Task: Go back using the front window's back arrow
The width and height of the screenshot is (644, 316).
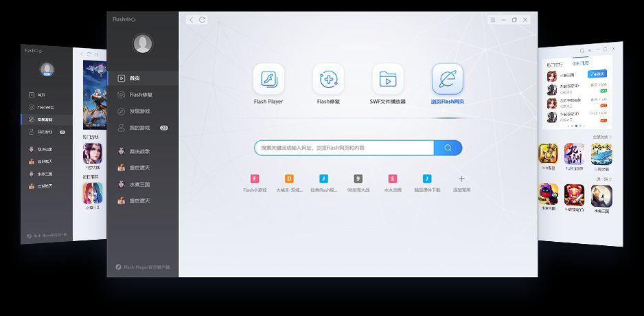Action: (x=192, y=20)
